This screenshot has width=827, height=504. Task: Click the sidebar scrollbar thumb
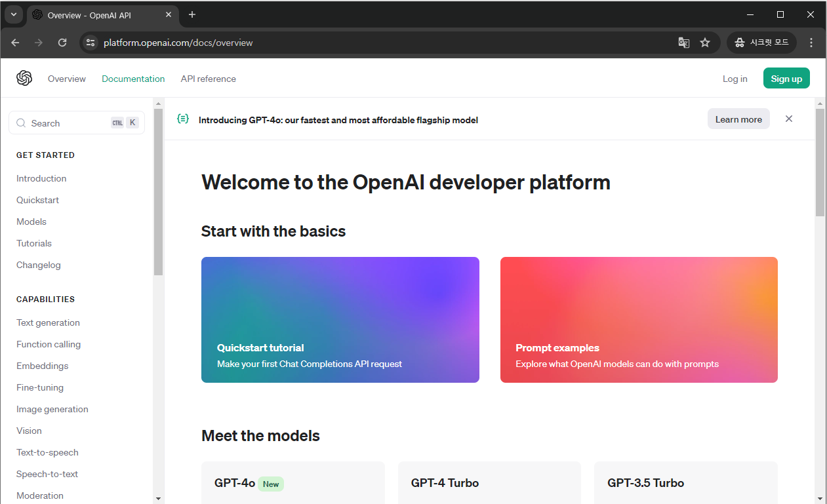pyautogui.click(x=158, y=191)
